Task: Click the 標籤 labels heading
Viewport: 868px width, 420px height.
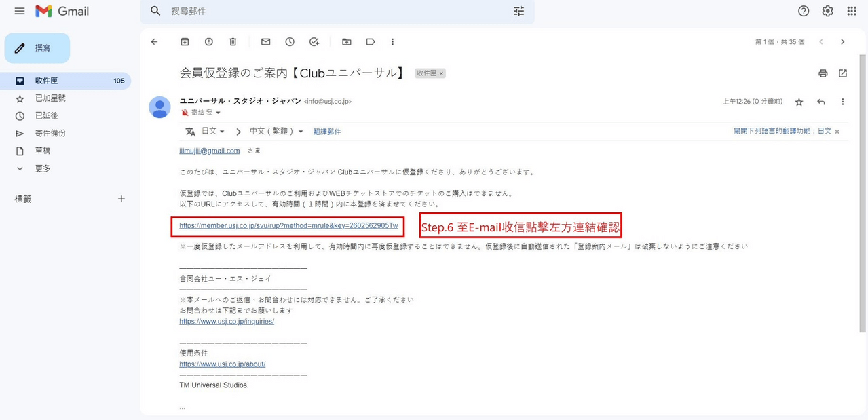Action: pos(23,199)
